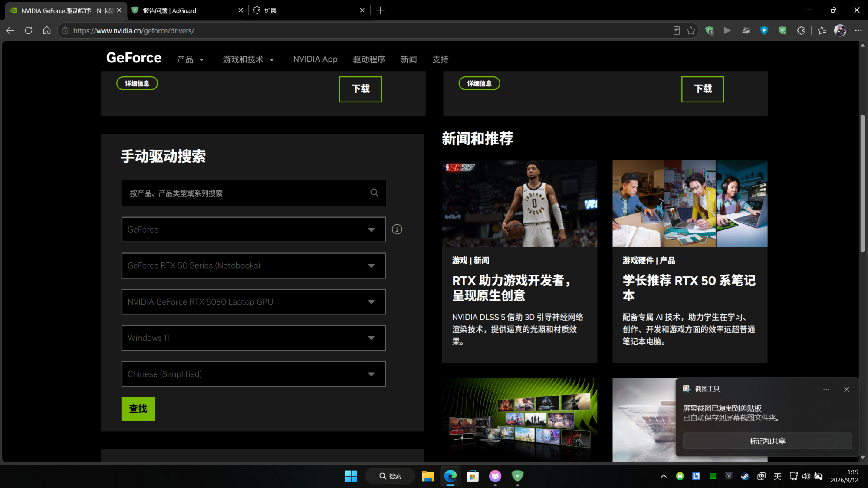Expand the 游戏和技术 navigation menu

(x=249, y=59)
